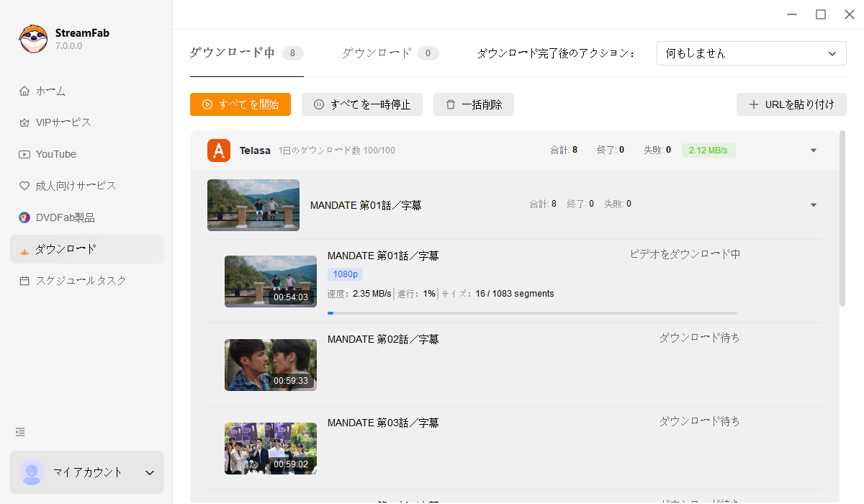Open 成人向けサービス in the sidebar
864x504 pixels.
[76, 186]
